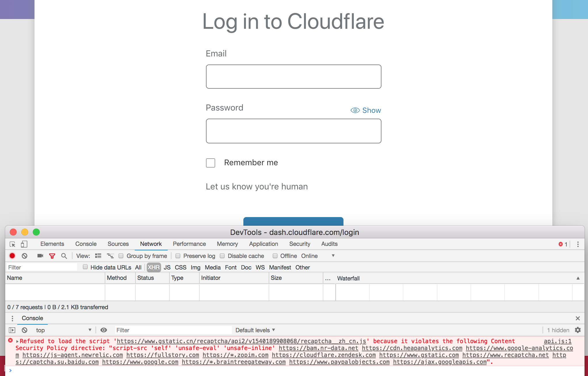Open the network request filter funnel icon
This screenshot has height=376, width=588.
(52, 256)
